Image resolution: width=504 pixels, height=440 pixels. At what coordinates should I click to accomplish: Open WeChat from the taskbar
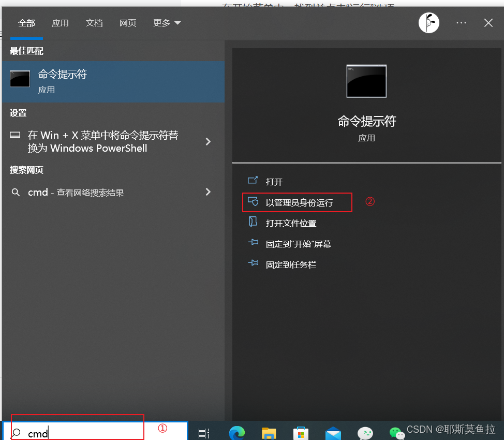point(397,433)
